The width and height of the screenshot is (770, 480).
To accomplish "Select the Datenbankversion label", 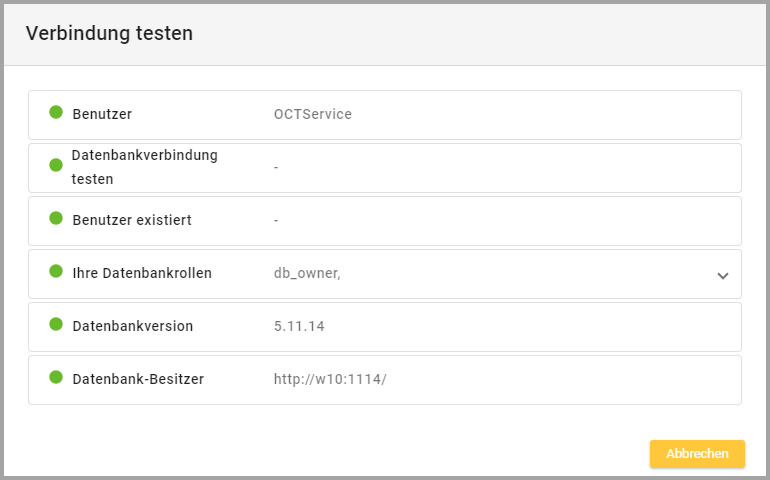I will pos(133,327).
